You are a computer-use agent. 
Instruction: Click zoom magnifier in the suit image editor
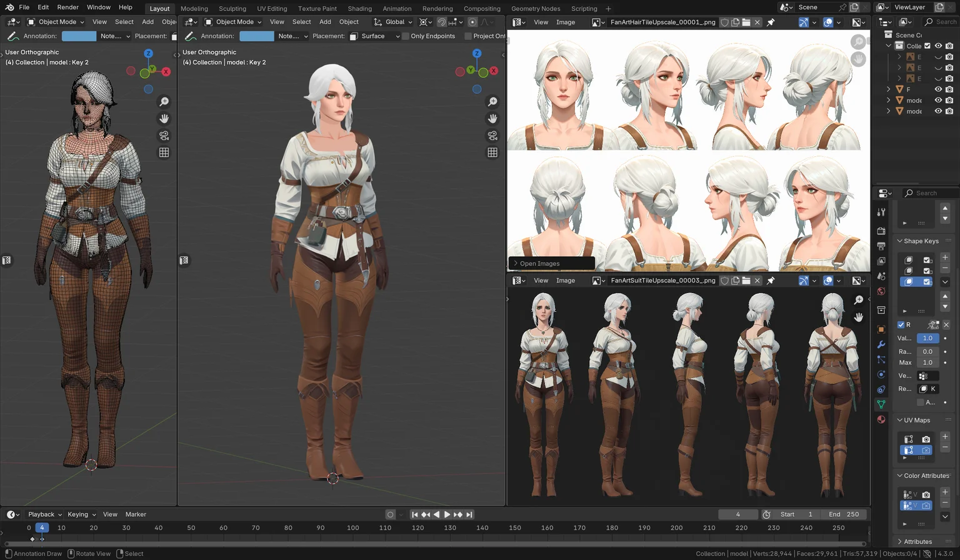coord(859,301)
